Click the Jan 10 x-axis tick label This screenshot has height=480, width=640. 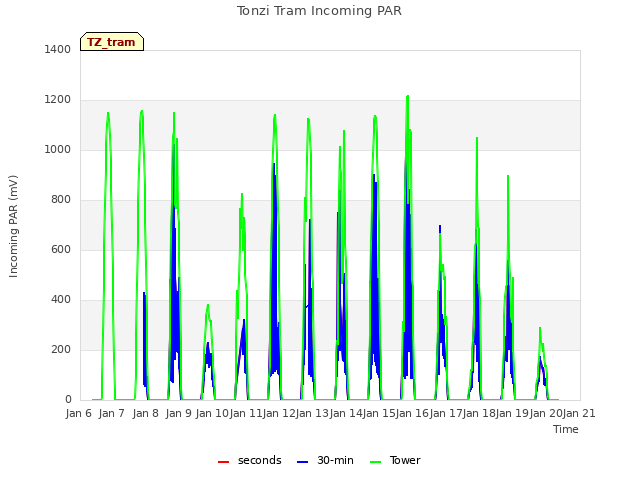tap(212, 413)
